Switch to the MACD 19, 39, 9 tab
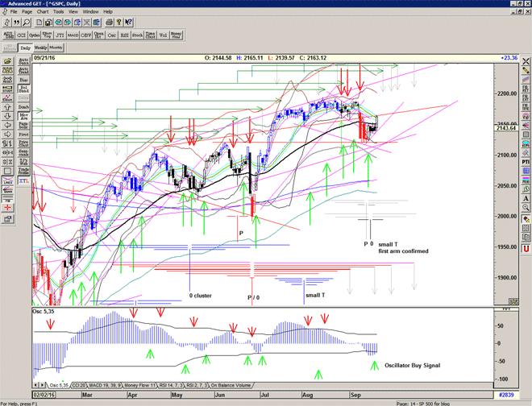Image resolution: width=532 pixels, height=406 pixels. click(x=106, y=385)
